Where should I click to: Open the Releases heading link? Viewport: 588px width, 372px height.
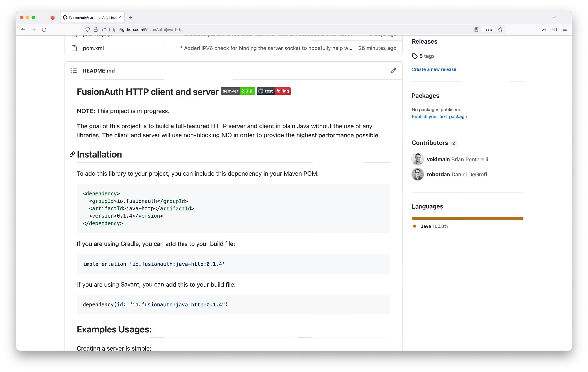pos(424,42)
